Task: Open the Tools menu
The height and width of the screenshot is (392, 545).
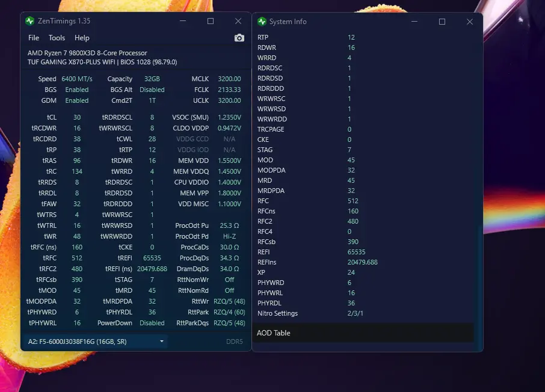Action: point(57,38)
